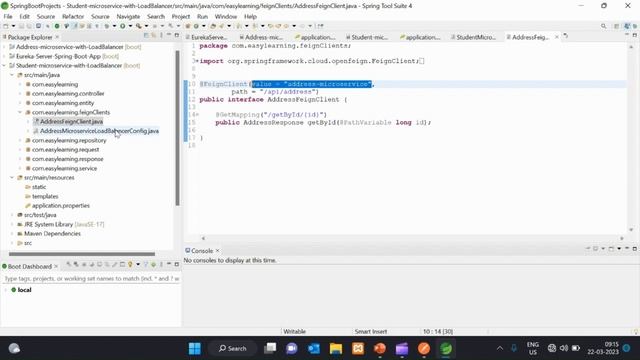This screenshot has height=360, width=640.
Task: Click the editor horizontal scrollbar right arrow
Action: pos(622,238)
